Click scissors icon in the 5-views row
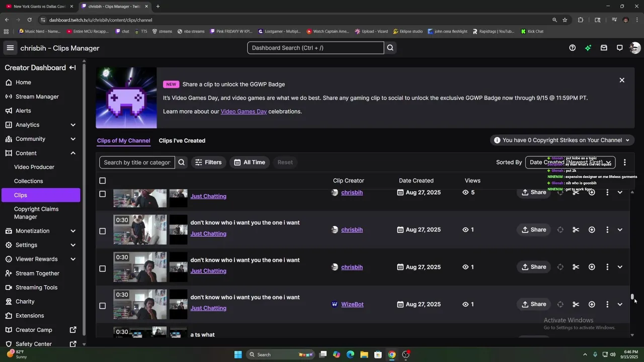Viewport: 644px width, 362px height. [576, 193]
